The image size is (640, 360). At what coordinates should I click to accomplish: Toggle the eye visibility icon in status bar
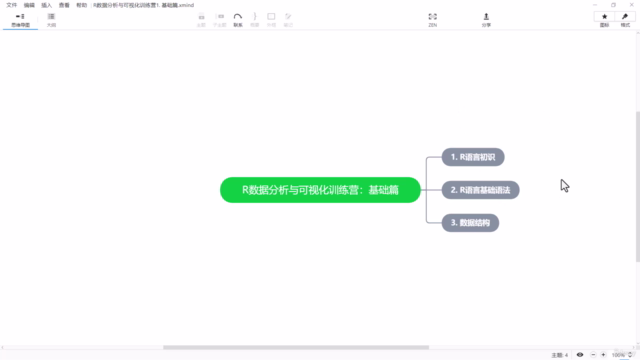click(x=580, y=355)
